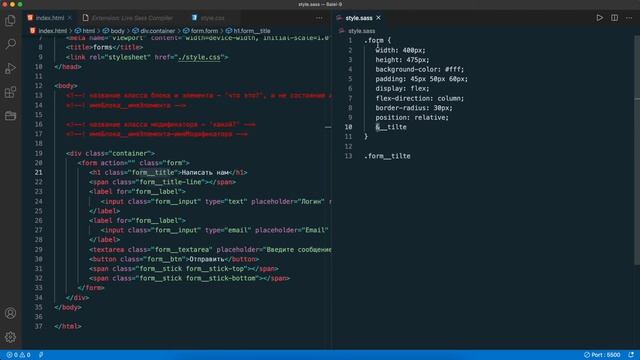640x360 pixels.
Task: Click the errors and warnings status indicator
Action: 18,355
